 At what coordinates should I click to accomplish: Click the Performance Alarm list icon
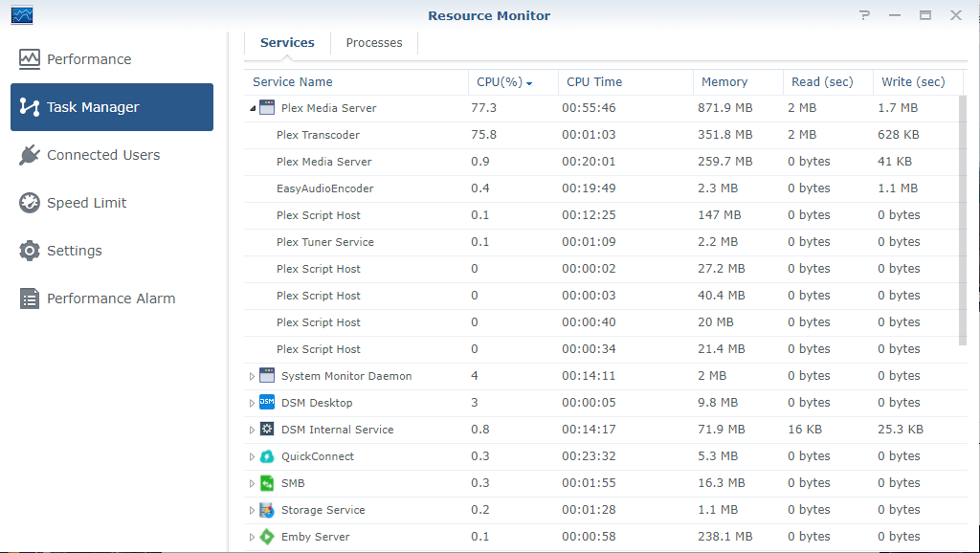coord(30,299)
